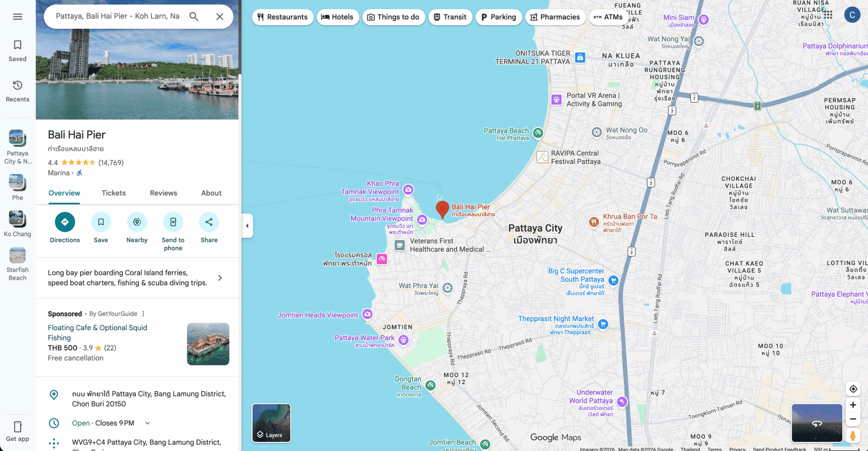This screenshot has width=868, height=451.
Task: Zoom out on the map
Action: (x=853, y=419)
